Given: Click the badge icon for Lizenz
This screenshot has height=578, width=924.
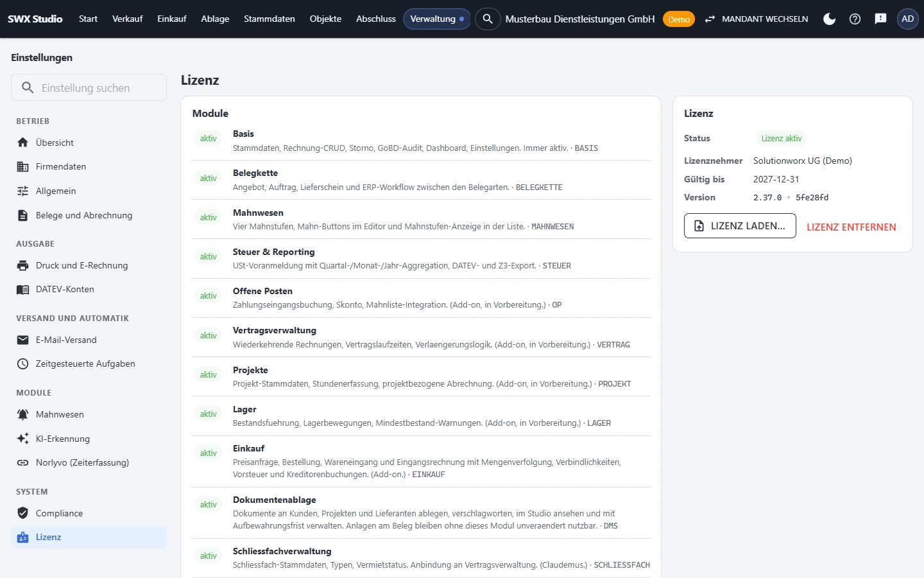Looking at the screenshot, I should 23,537.
